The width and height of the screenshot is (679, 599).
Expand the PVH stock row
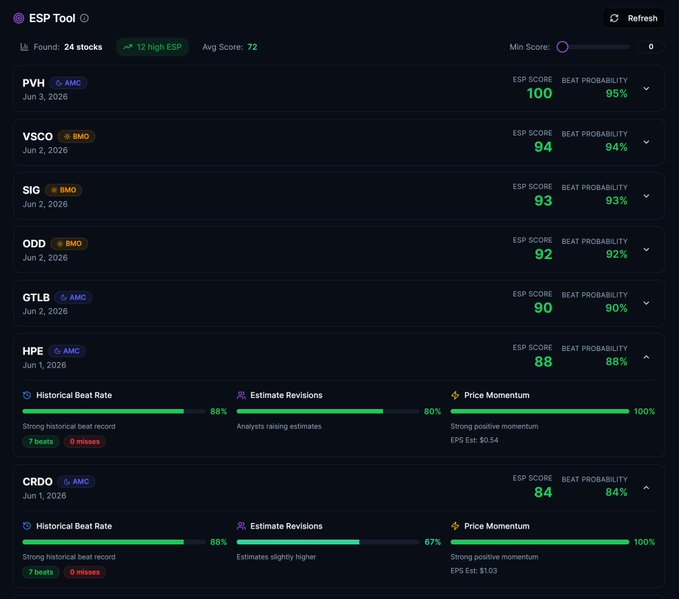pyautogui.click(x=646, y=88)
